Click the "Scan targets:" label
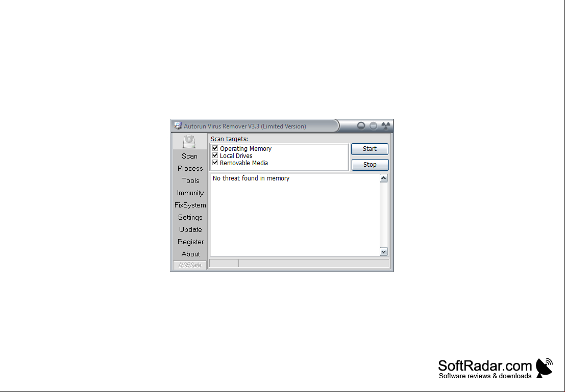565x392 pixels. tap(229, 139)
